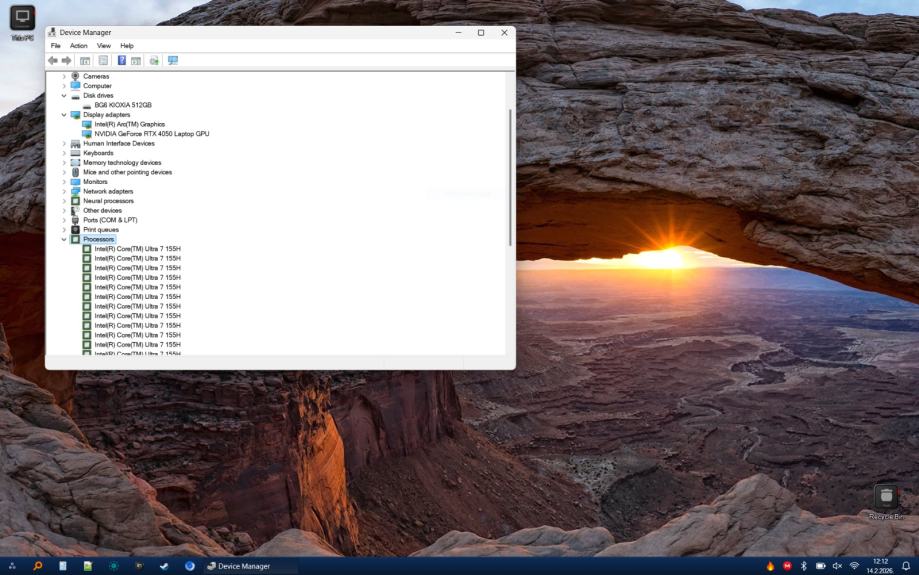Expand the Computer category
Viewport: 919px width, 575px height.
click(64, 86)
